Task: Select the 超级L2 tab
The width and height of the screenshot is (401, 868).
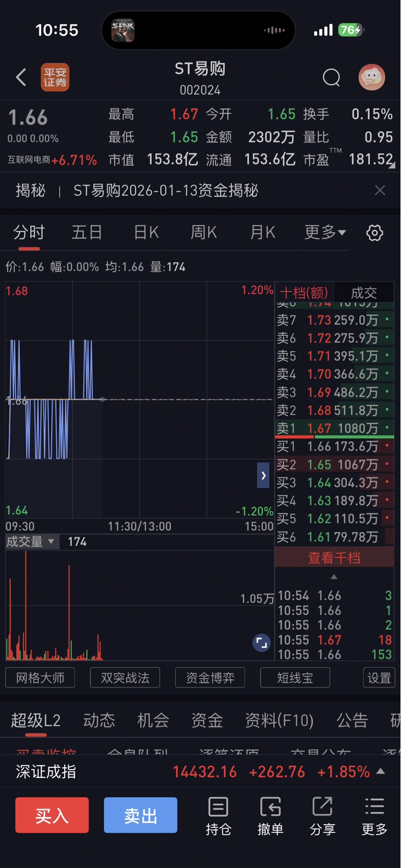Action: point(36,720)
